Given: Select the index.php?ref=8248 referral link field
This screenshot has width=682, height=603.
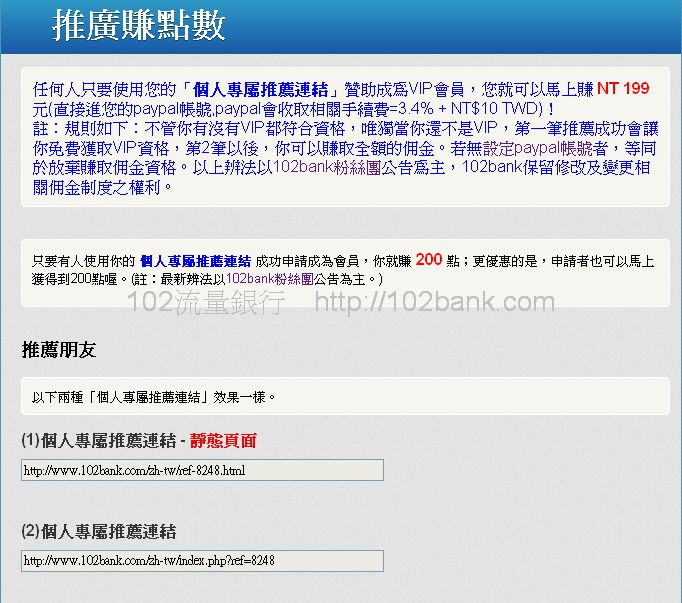Looking at the screenshot, I should [x=202, y=561].
